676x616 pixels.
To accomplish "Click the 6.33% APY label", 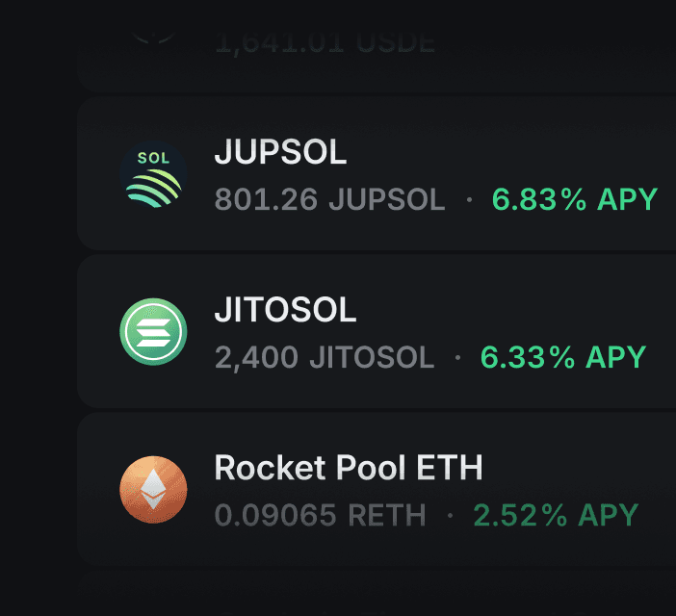I will pos(563,357).
